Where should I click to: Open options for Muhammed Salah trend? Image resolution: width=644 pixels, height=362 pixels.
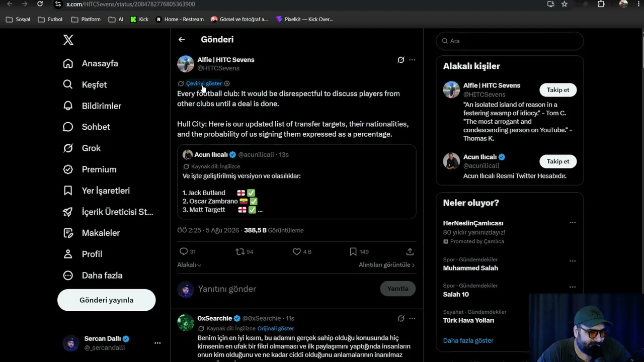point(573,261)
